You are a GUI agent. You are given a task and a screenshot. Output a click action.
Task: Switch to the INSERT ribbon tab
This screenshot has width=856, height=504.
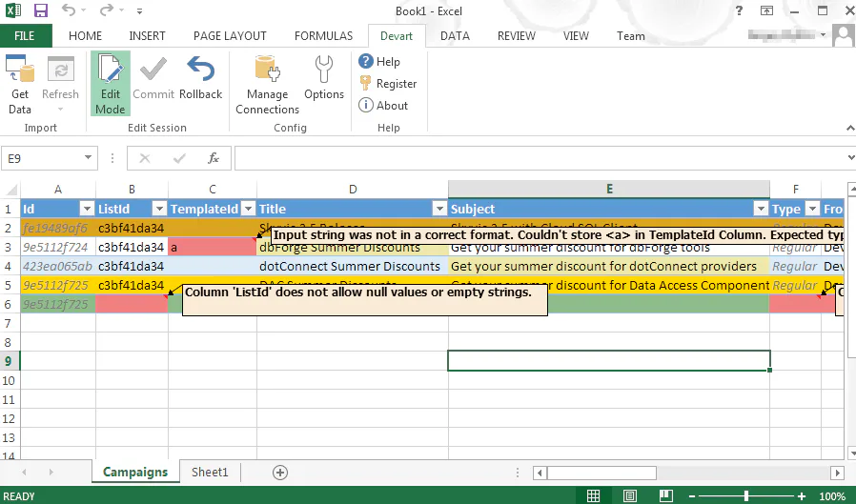[x=147, y=36]
